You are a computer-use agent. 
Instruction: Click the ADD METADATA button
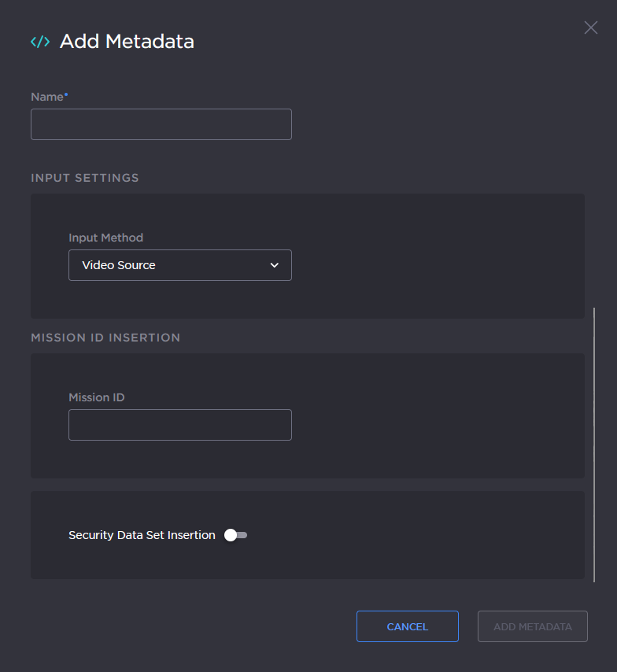click(532, 626)
